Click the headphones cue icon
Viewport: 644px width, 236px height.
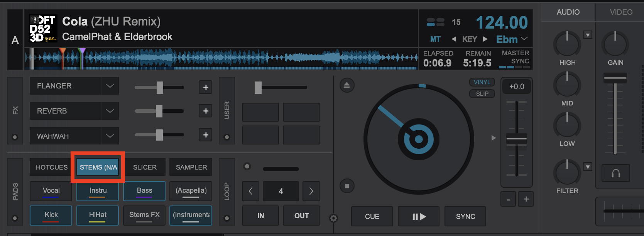click(616, 173)
